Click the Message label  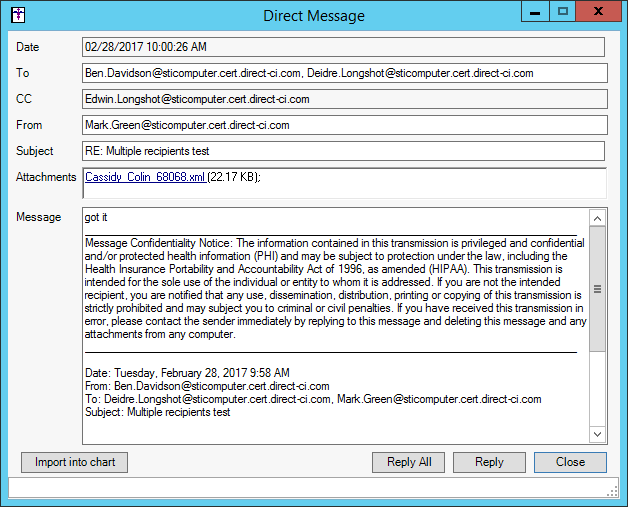pos(38,217)
